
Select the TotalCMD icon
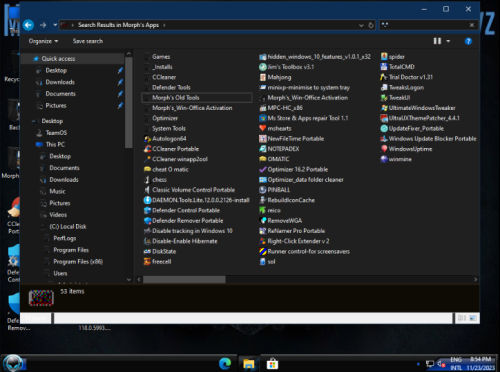coord(384,67)
